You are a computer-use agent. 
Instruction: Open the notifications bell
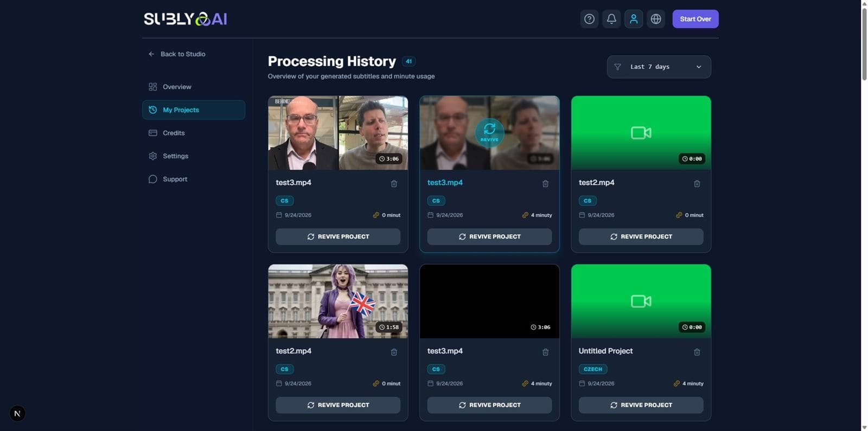click(x=611, y=19)
